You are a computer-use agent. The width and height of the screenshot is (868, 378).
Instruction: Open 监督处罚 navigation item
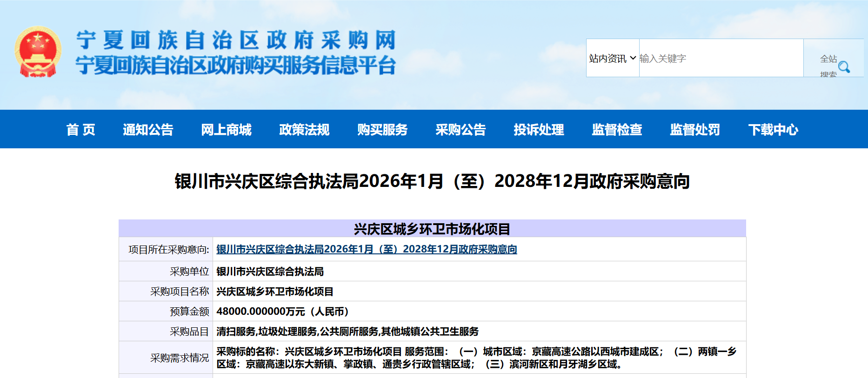click(x=695, y=130)
